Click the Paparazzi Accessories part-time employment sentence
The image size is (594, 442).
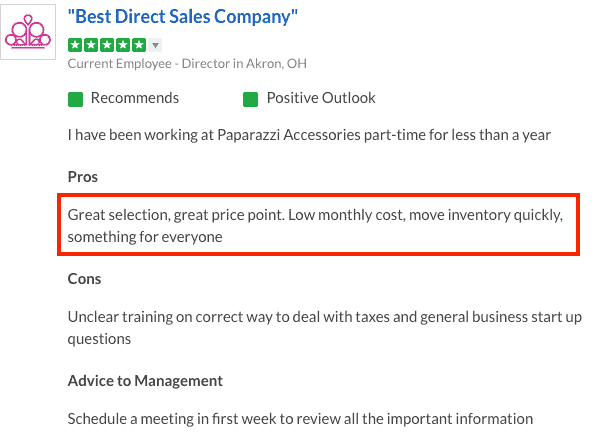309,135
